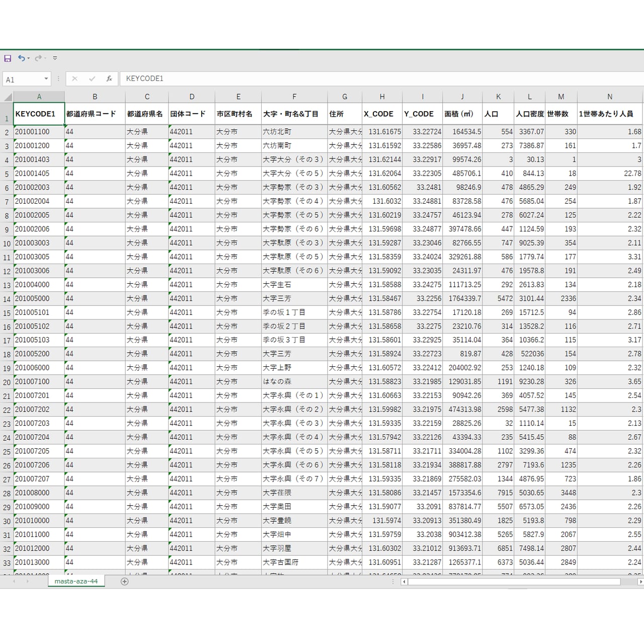Open the Undo history dropdown arrow
The height and width of the screenshot is (644, 644).
pos(29,58)
